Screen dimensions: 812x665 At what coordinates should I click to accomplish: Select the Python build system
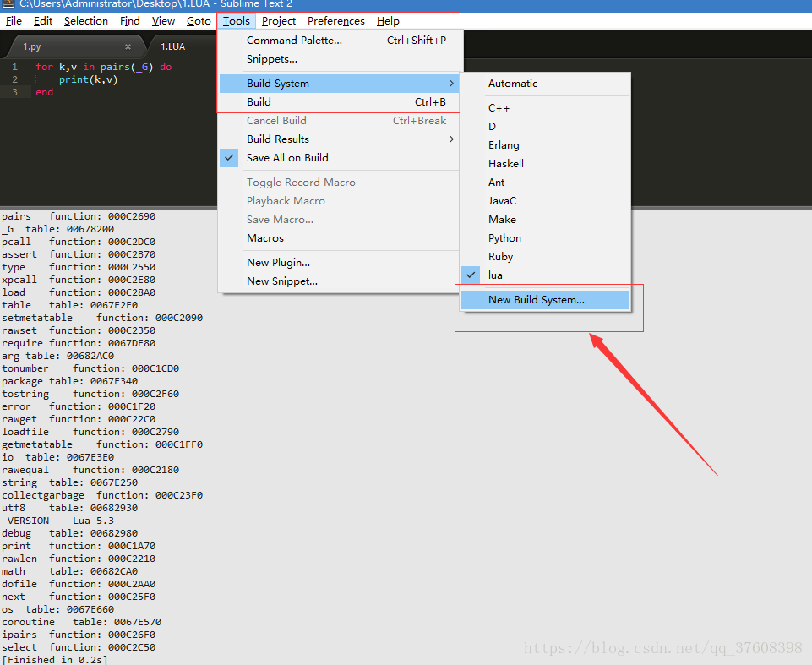click(504, 237)
